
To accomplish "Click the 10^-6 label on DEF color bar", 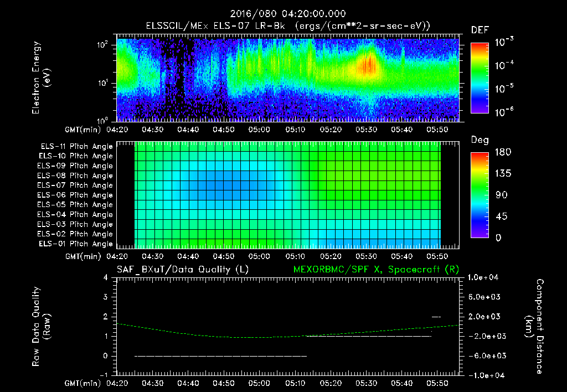I will 504,112.
